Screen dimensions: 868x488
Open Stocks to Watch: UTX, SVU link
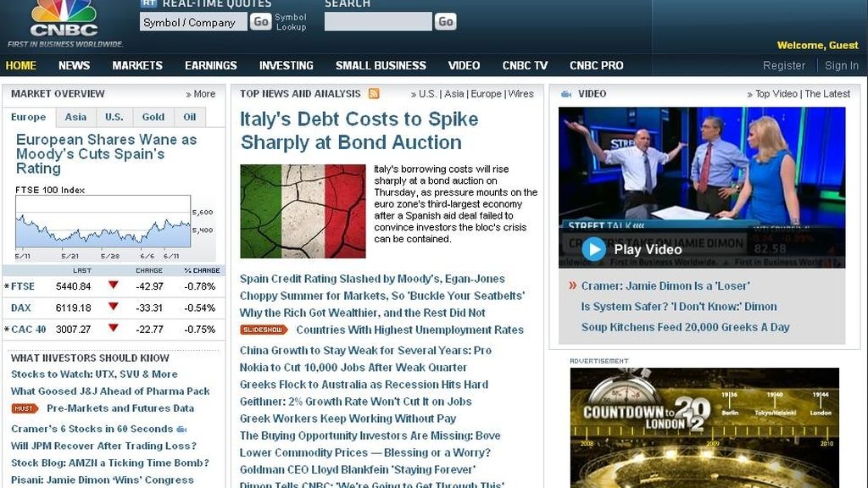coord(94,374)
